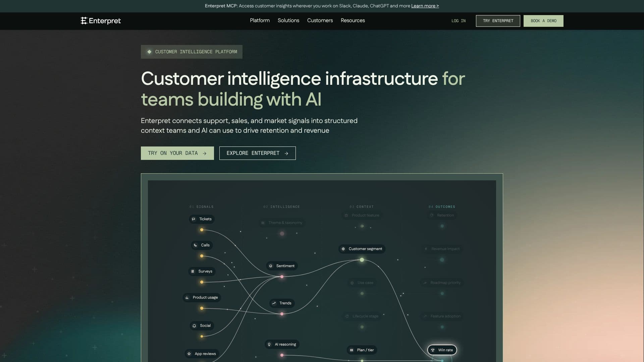Click the Customer segment globe icon
Image resolution: width=644 pixels, height=362 pixels.
point(343,249)
